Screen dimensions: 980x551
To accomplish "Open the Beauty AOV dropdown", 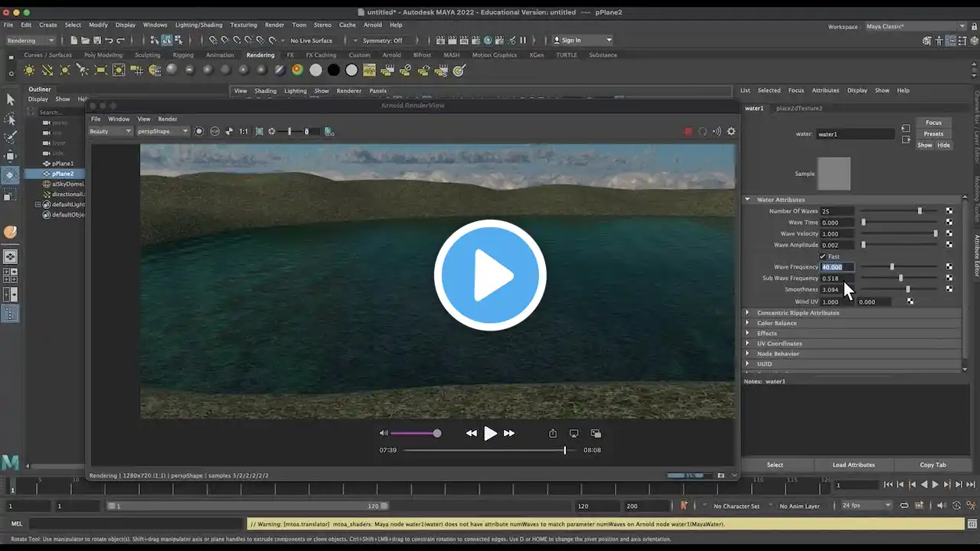I will 111,132.
